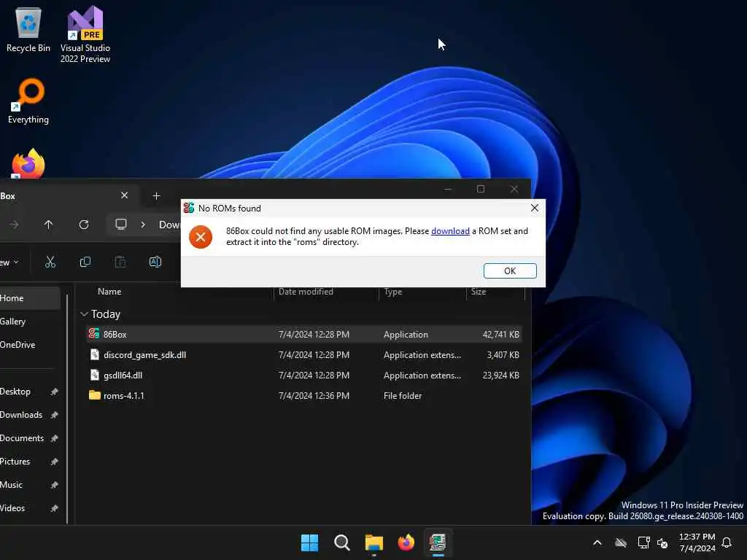Image resolution: width=747 pixels, height=560 pixels.
Task: Click the pin icon next to Downloads
Action: [x=54, y=415]
